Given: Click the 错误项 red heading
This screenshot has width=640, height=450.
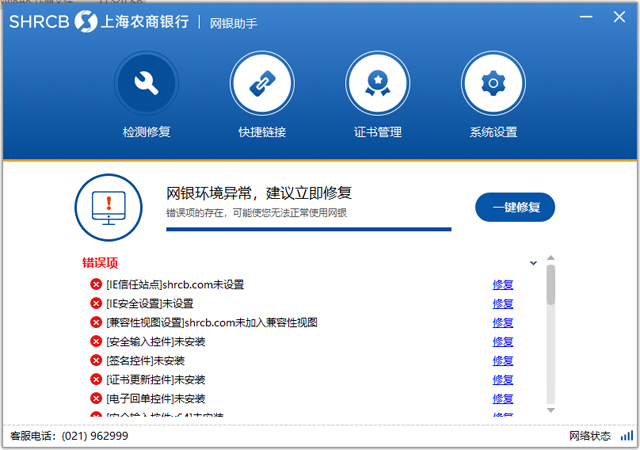Looking at the screenshot, I should coord(100,263).
